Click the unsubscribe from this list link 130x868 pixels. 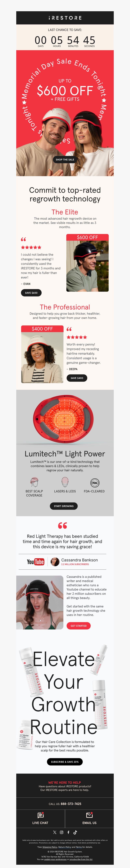point(81,859)
